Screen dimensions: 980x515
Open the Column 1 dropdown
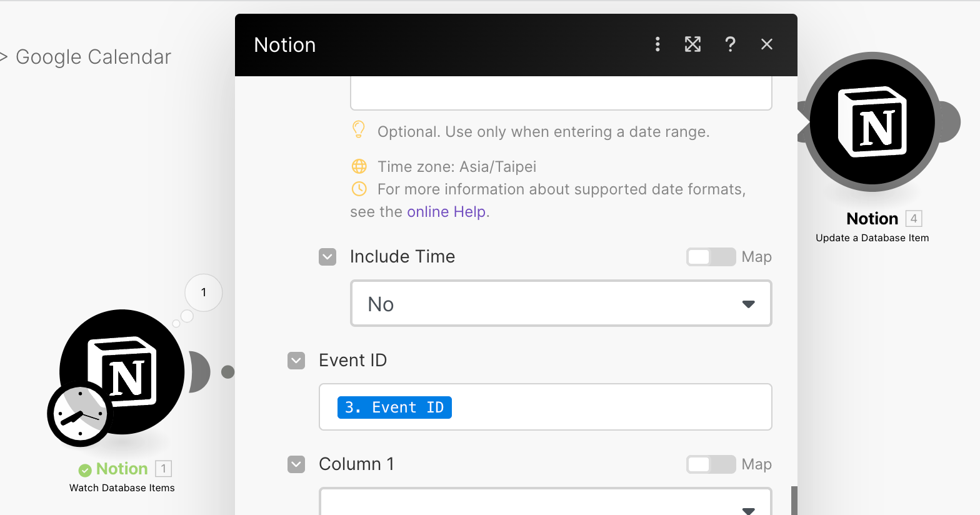(x=545, y=504)
